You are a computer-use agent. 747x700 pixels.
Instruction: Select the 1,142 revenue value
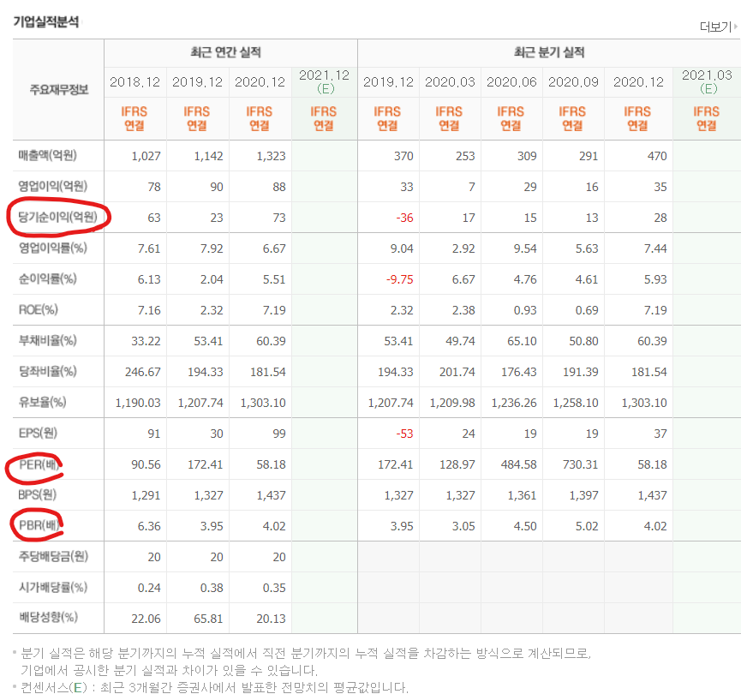pyautogui.click(x=208, y=156)
